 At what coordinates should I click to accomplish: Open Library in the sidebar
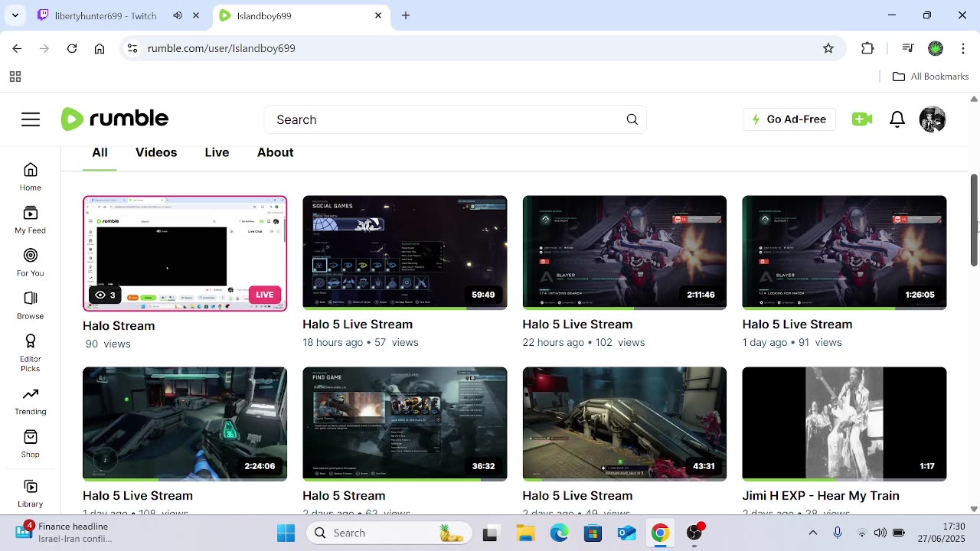[x=31, y=494]
